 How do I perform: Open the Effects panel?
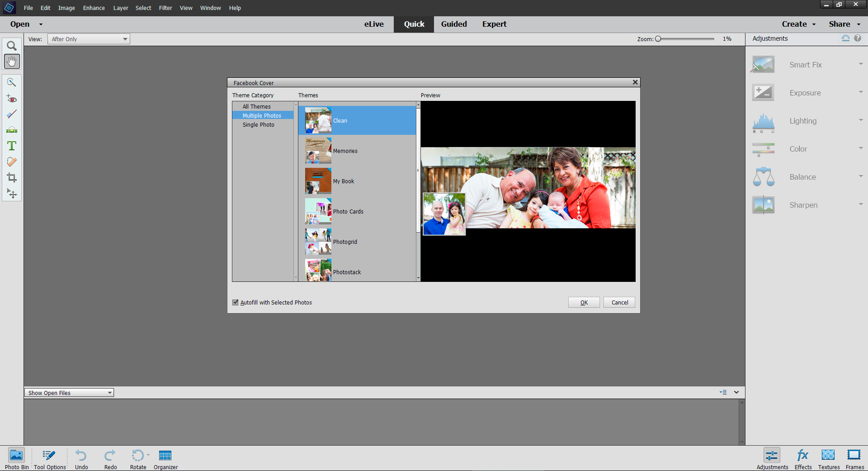pyautogui.click(x=803, y=459)
